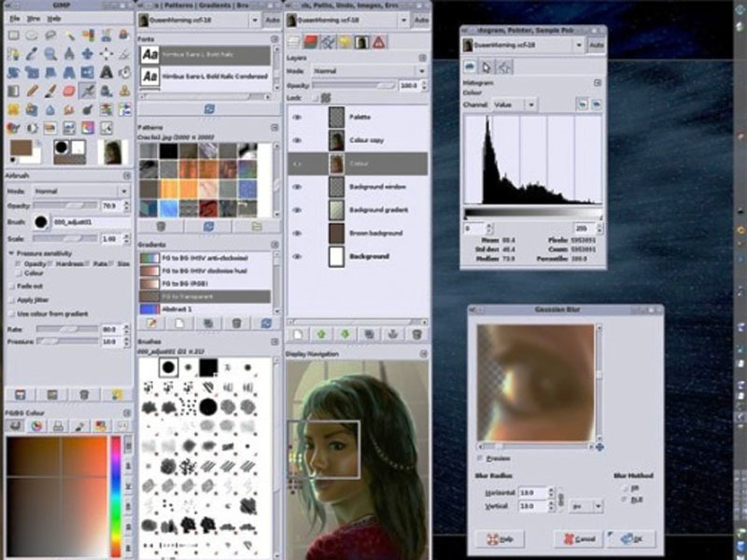Open the Xtns menu
This screenshot has width=747, height=560.
coord(34,19)
